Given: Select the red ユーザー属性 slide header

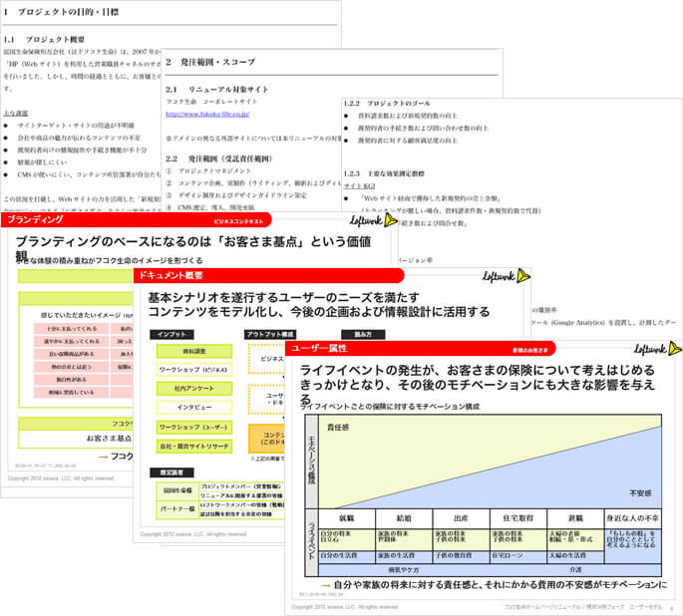Looking at the screenshot, I should (x=421, y=348).
